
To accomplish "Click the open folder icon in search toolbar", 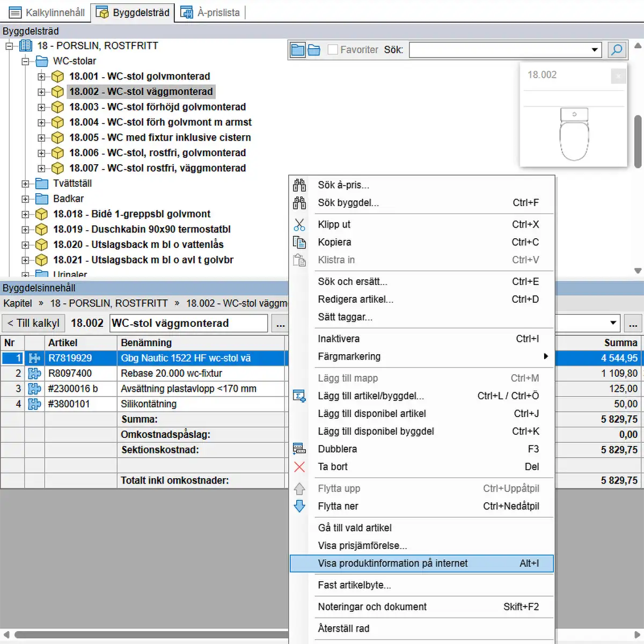I will [314, 50].
